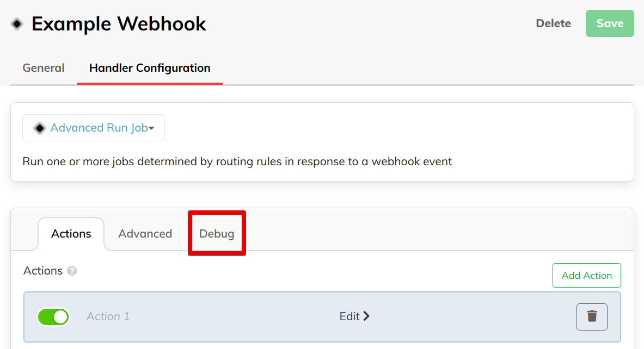
Task: Click the diamond icon beside Example Webhook
Action: click(x=17, y=24)
